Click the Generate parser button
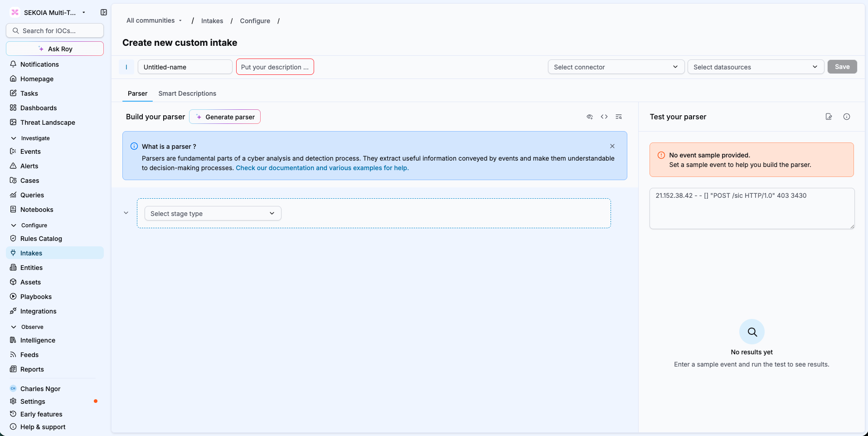Viewport: 868px width, 436px height. coord(225,117)
